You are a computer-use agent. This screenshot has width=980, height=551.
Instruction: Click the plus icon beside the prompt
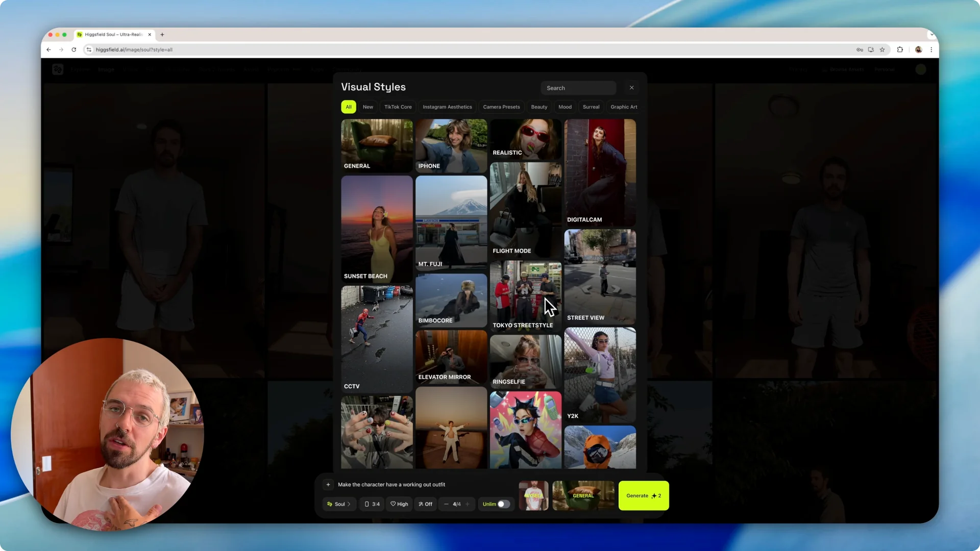[328, 485]
